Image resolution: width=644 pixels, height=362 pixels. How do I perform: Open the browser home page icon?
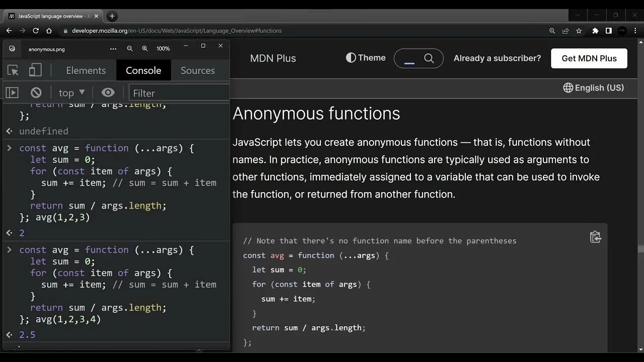(x=49, y=31)
